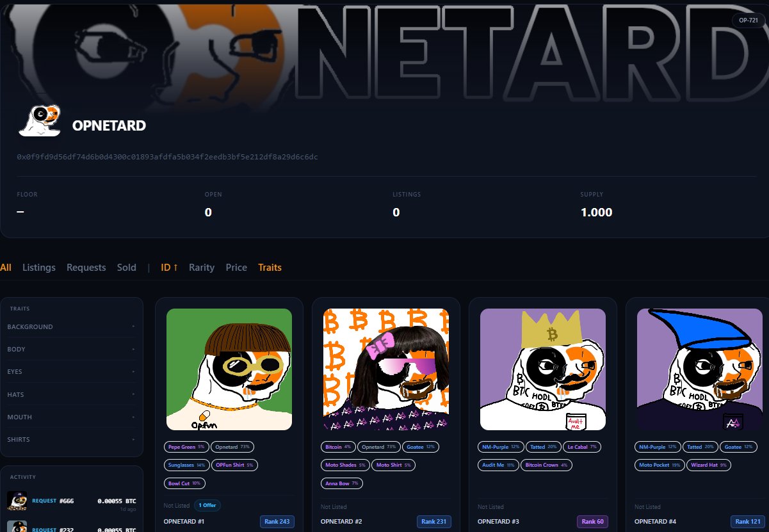769x532 pixels.
Task: Expand the Mouth trait filter
Action: [x=72, y=417]
